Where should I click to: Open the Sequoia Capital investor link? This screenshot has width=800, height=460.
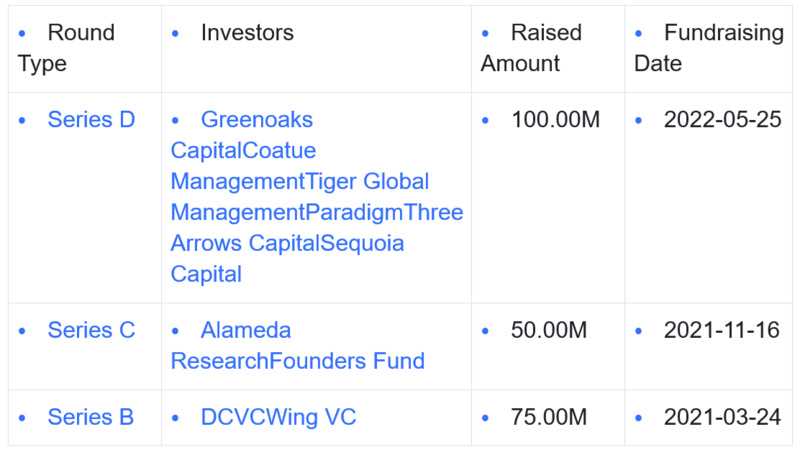click(x=362, y=243)
